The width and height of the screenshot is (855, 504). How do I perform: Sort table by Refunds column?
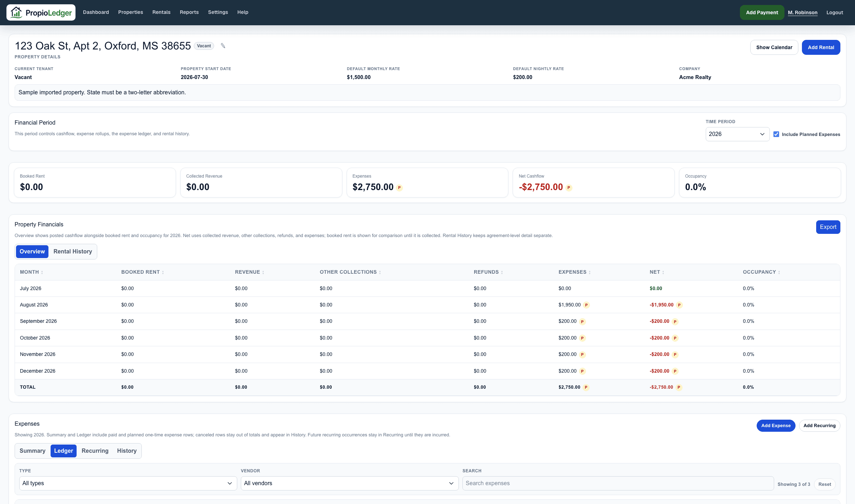488,272
